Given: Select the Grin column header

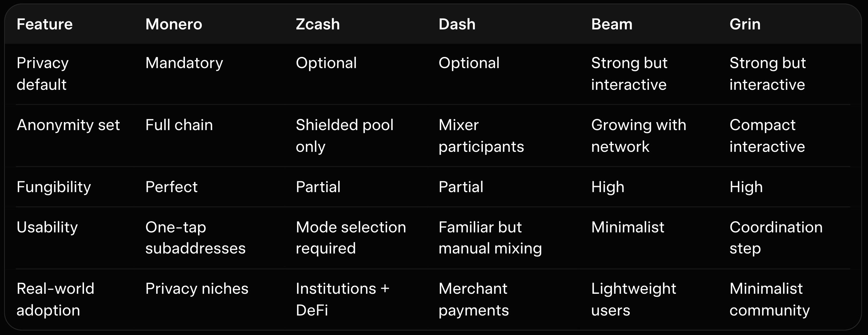Looking at the screenshot, I should point(745,24).
